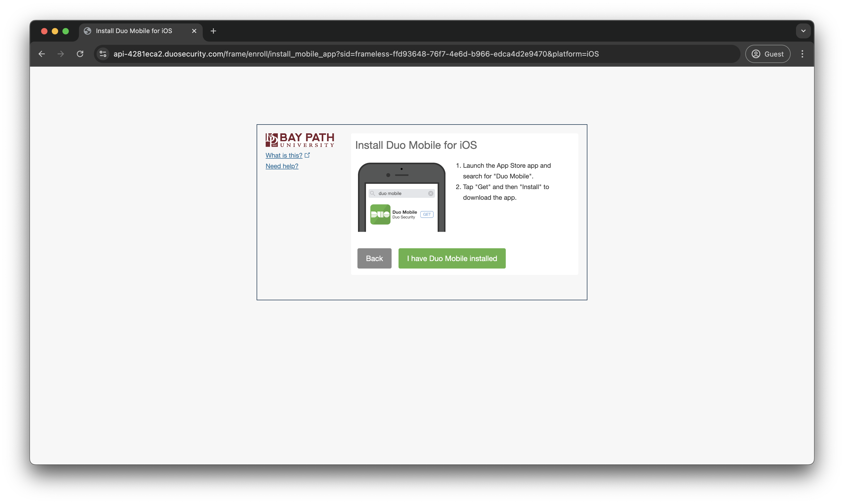The width and height of the screenshot is (844, 504).
Task: Select the Install Duo Mobile for iOS tab
Action: (134, 31)
